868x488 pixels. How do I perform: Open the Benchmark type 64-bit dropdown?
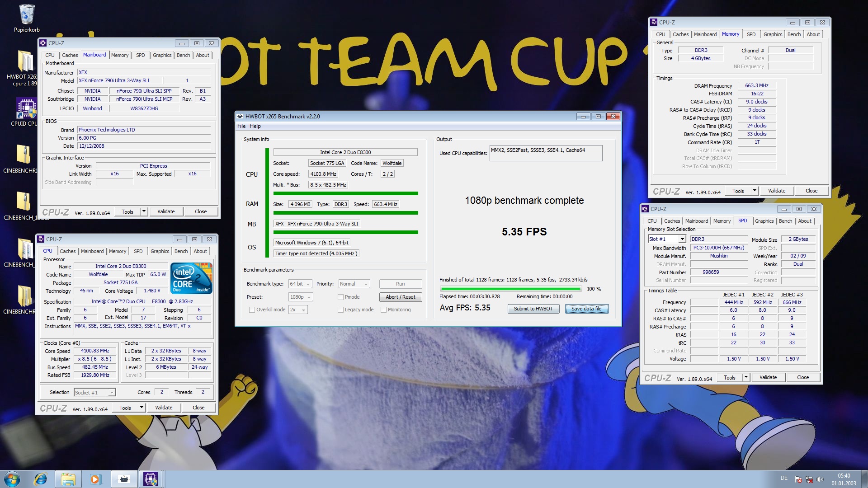pos(300,284)
